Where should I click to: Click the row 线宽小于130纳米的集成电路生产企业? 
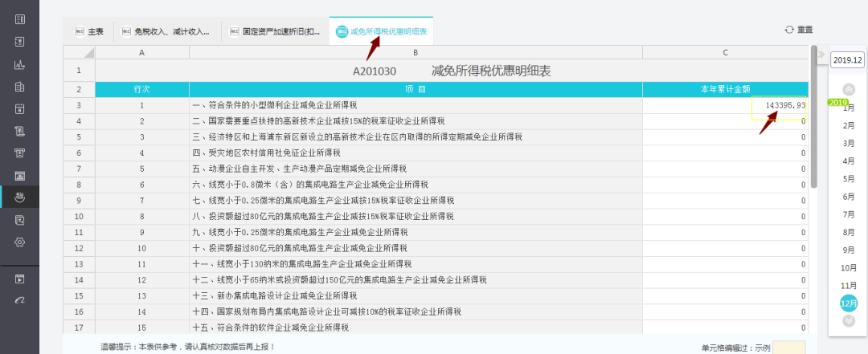[x=416, y=264]
